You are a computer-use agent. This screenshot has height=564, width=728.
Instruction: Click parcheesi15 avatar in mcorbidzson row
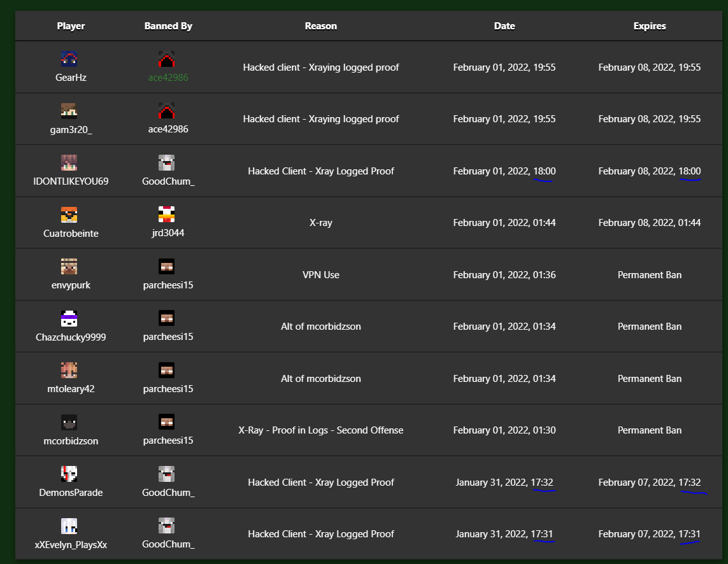pos(167,422)
